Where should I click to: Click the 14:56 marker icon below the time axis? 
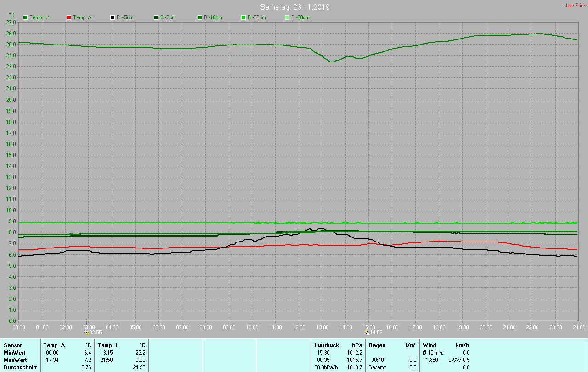pyautogui.click(x=367, y=332)
